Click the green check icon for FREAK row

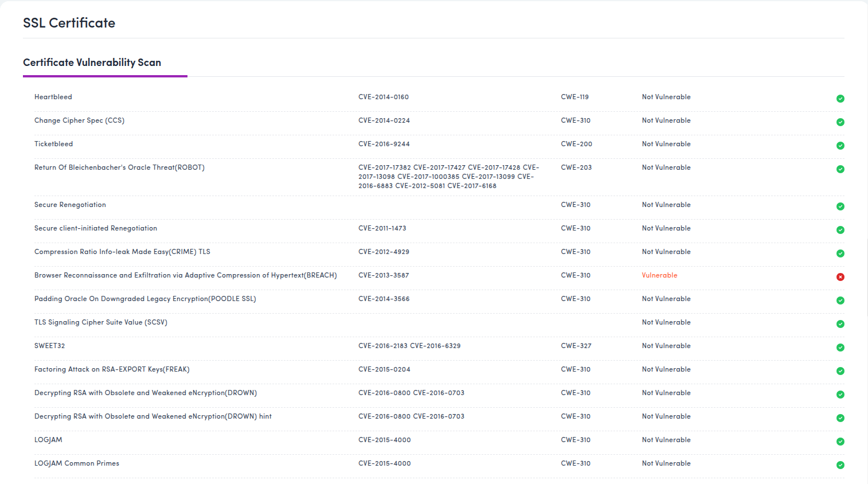point(840,371)
